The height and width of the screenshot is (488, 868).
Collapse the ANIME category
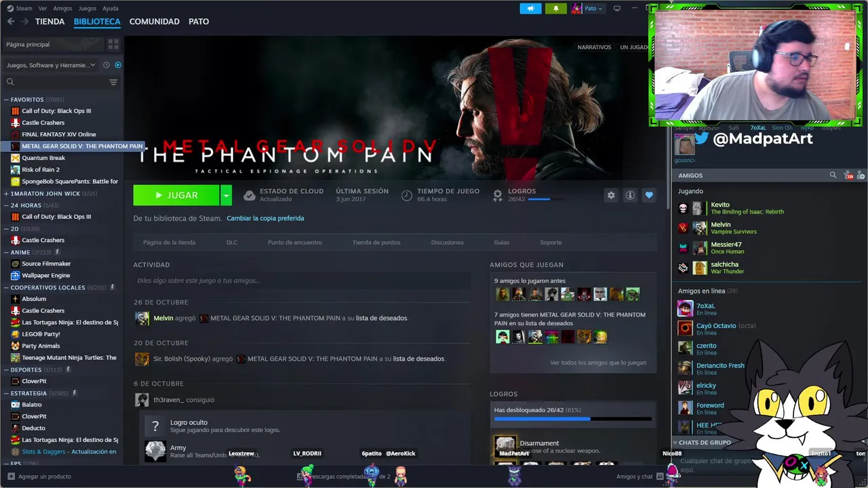(x=6, y=252)
